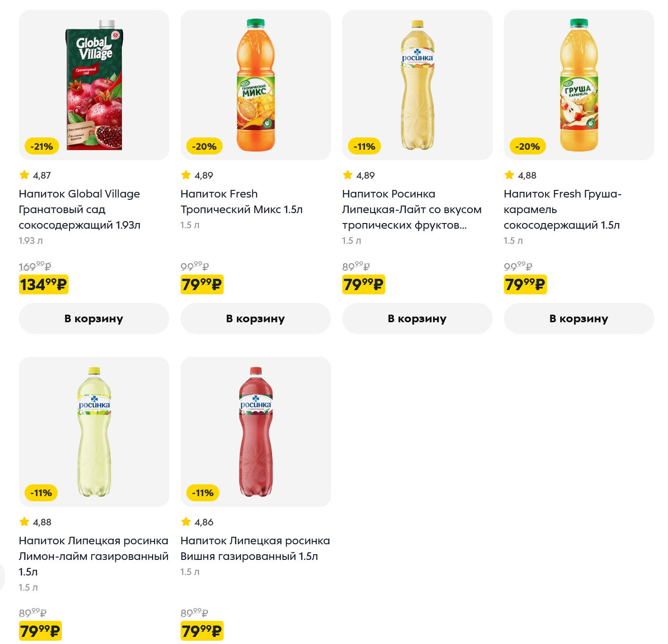Add Fresh Тропический Микс to cart

click(255, 318)
